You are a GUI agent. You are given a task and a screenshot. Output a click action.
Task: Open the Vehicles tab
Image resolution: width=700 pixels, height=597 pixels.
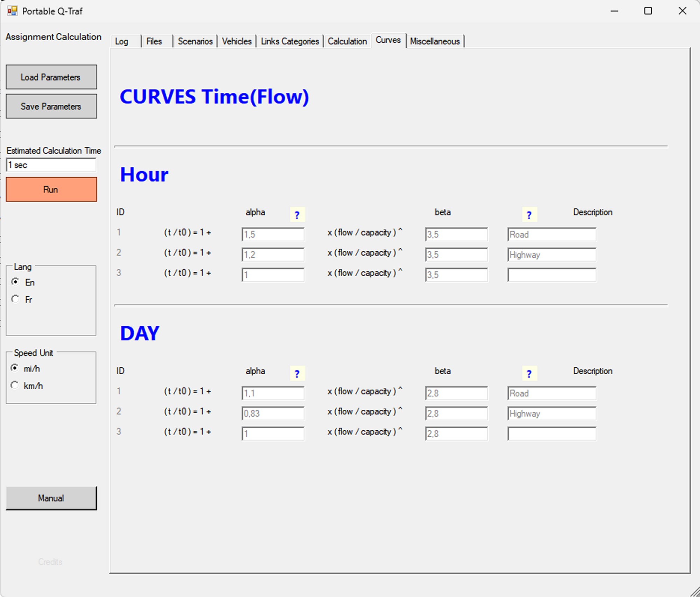click(x=237, y=41)
